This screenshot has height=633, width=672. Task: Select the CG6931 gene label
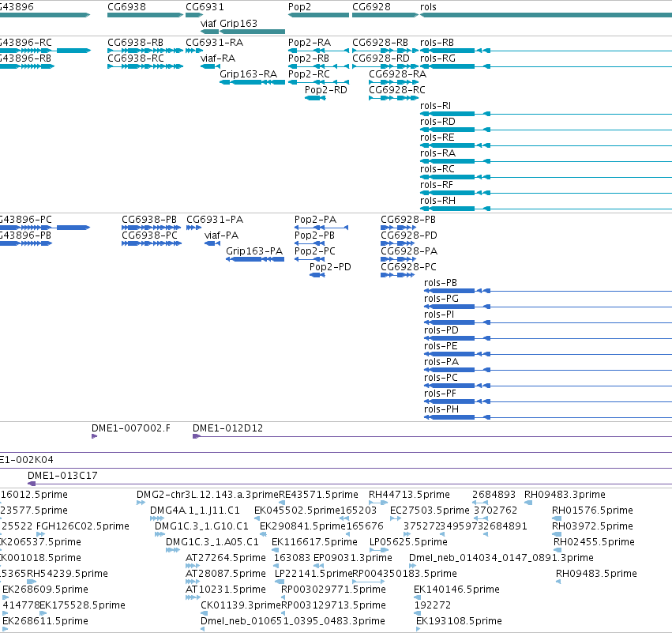(205, 7)
